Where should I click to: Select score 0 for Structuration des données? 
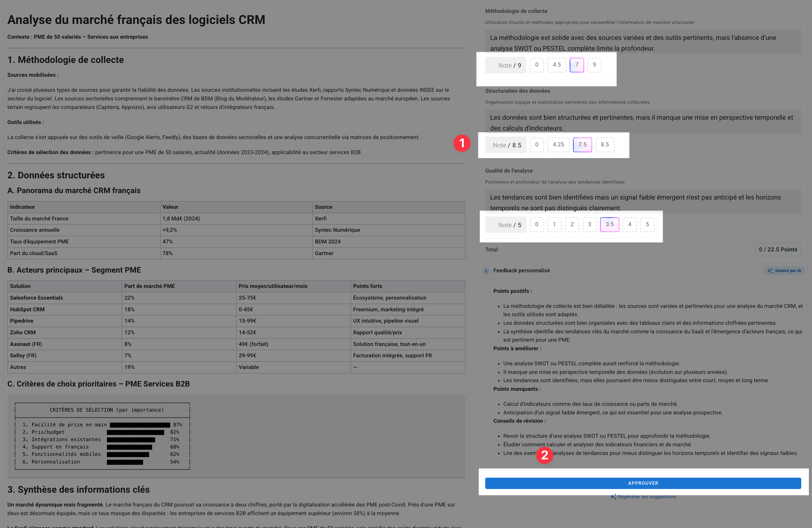(x=537, y=145)
